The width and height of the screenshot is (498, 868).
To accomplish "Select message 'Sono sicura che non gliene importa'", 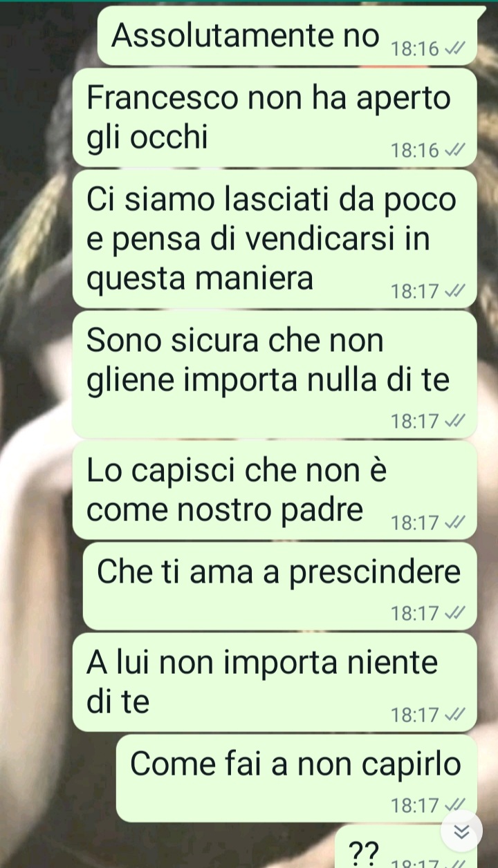I will [x=275, y=374].
